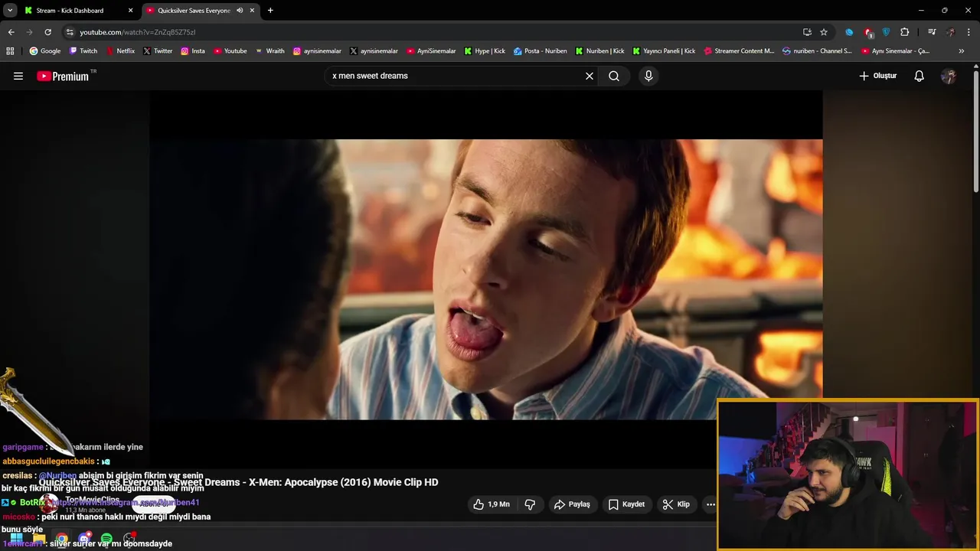980x551 pixels.
Task: Open a new tab with plus
Action: [x=270, y=11]
